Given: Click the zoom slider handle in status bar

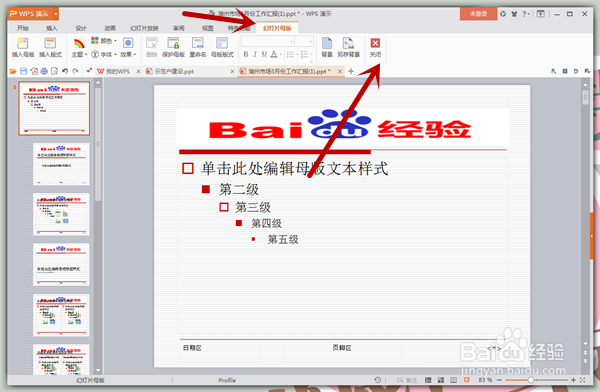Looking at the screenshot, I should pos(531,380).
